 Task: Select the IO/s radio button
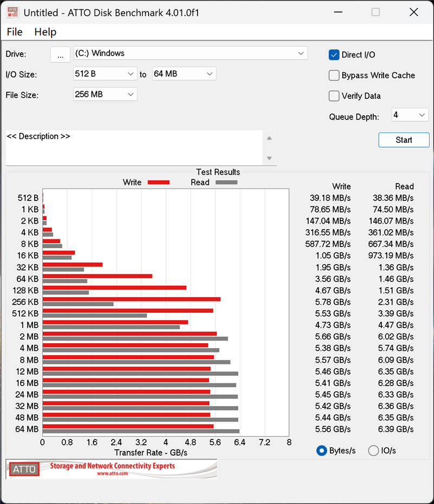(373, 451)
